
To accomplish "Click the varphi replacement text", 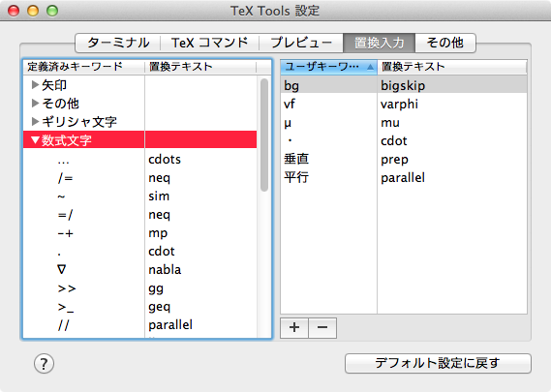I will 400,105.
